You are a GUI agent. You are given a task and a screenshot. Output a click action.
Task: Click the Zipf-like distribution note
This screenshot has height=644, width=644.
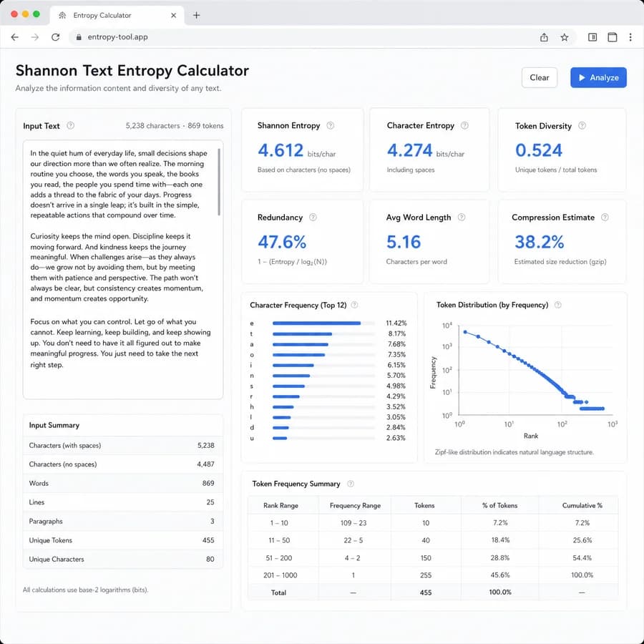coord(514,452)
